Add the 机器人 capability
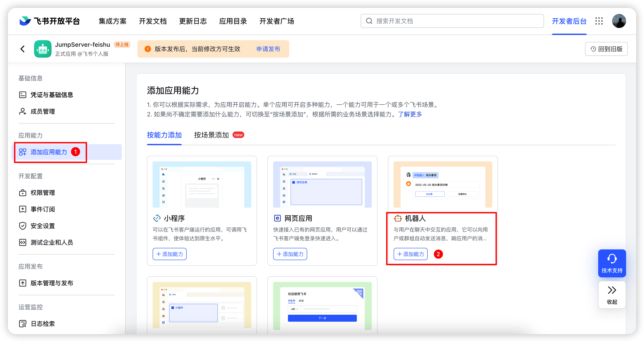 coord(410,254)
